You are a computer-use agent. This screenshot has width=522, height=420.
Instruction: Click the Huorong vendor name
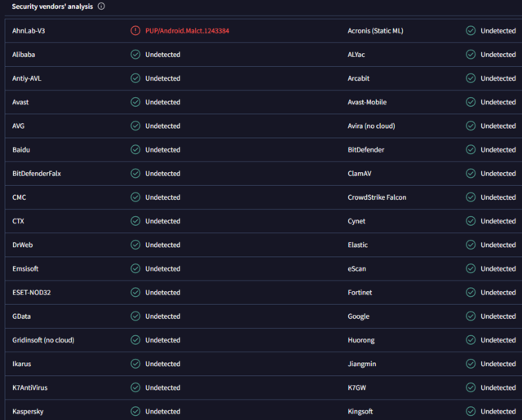(361, 340)
